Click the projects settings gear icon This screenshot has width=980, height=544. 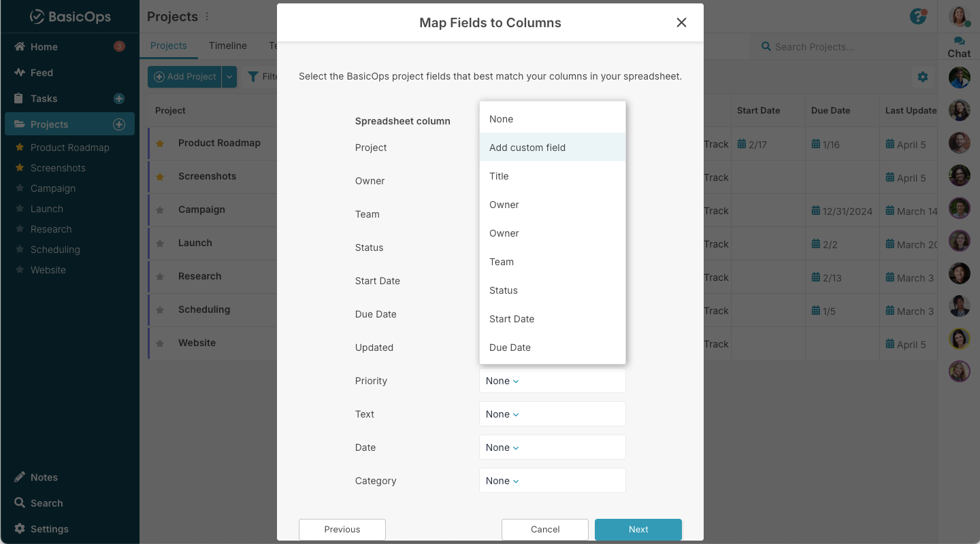[923, 77]
